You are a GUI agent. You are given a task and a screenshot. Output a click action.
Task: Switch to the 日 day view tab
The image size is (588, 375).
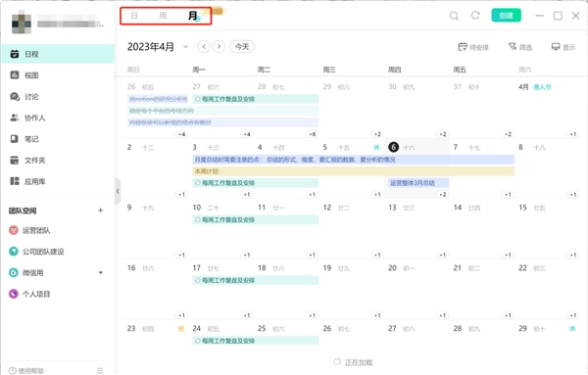(134, 16)
